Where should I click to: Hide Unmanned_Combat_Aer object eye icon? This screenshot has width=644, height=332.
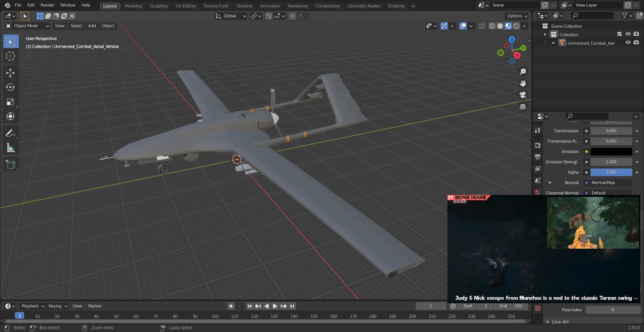(628, 43)
